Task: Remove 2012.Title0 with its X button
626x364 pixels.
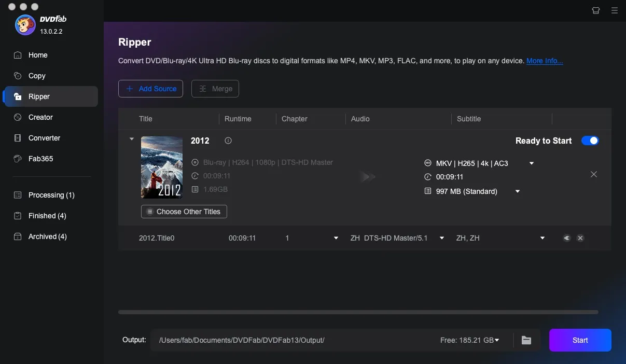Action: [x=580, y=238]
